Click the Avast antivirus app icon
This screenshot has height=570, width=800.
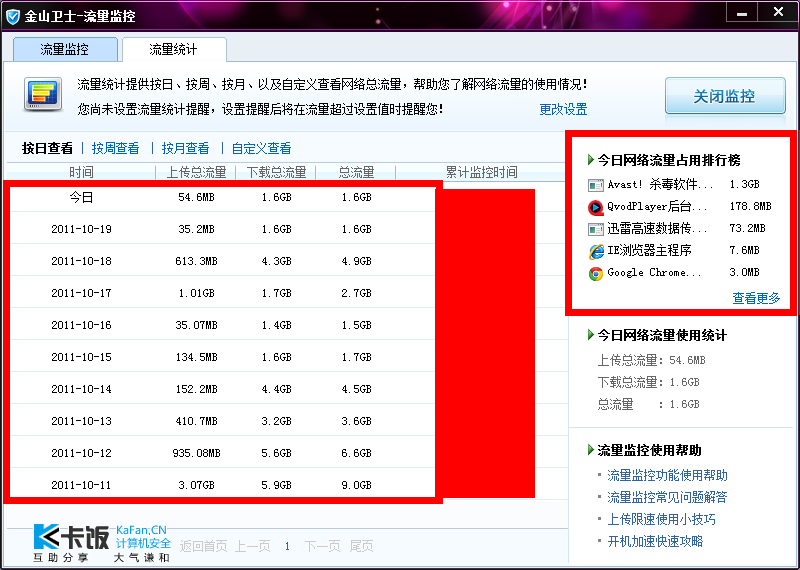tap(595, 185)
